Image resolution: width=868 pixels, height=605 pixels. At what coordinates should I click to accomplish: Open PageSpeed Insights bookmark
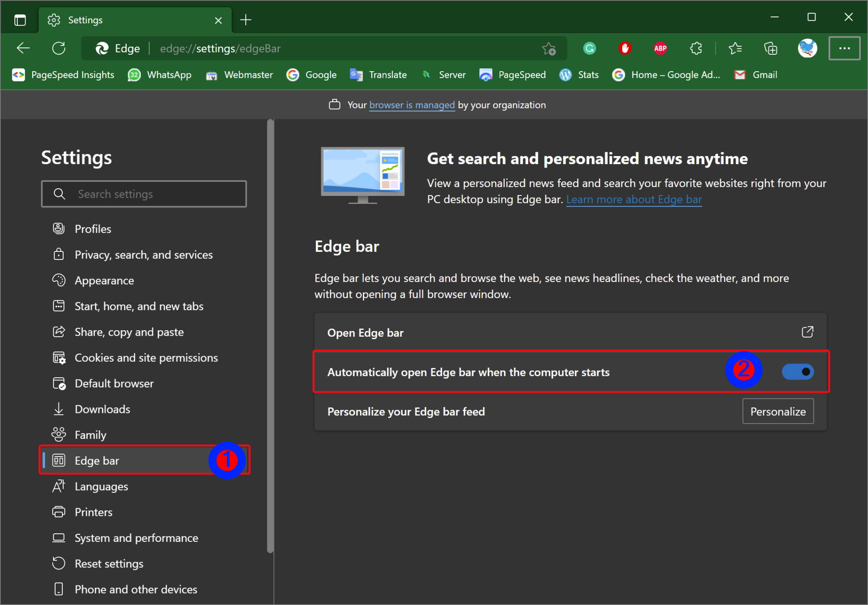[63, 75]
